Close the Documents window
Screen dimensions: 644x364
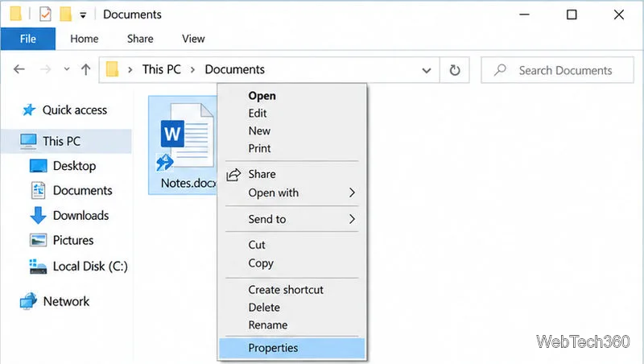tap(619, 14)
